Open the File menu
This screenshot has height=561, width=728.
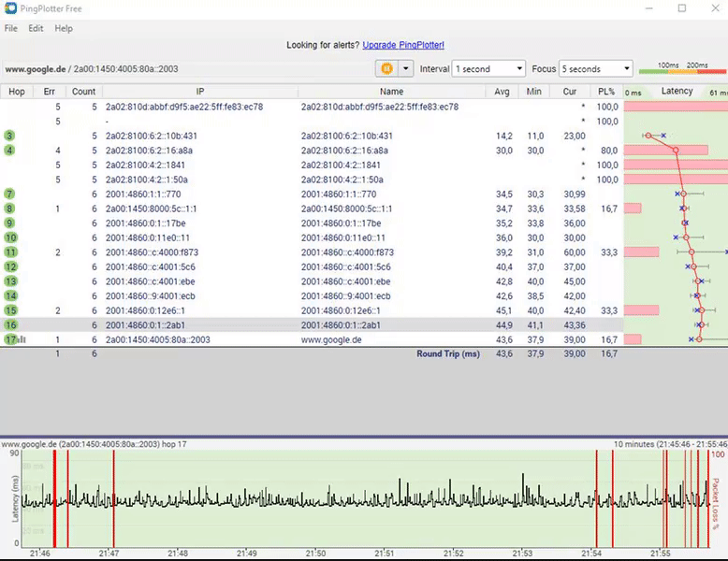(11, 29)
